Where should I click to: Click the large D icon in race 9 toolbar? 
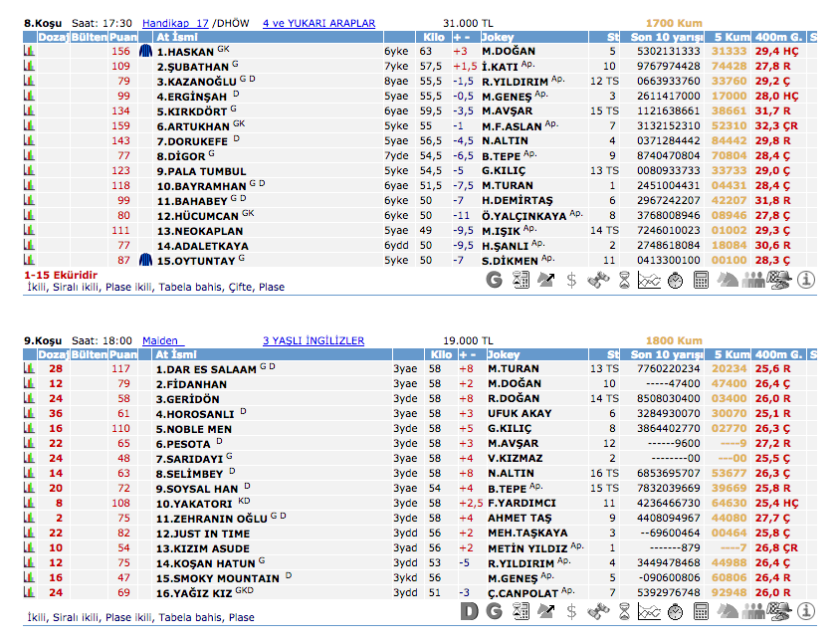[469, 611]
